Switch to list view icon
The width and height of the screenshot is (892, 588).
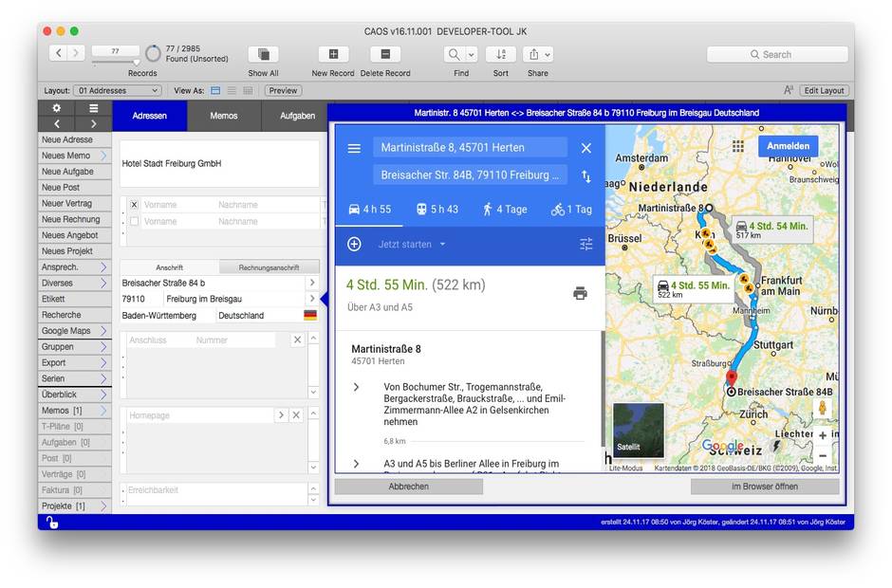pos(232,90)
